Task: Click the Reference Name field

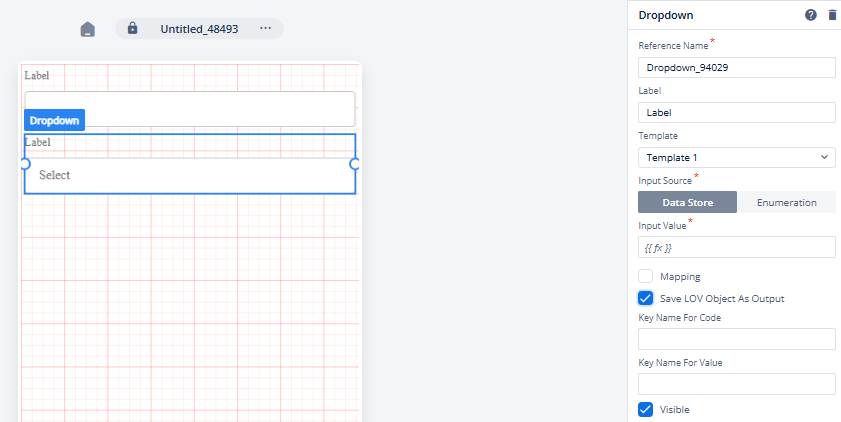Action: point(736,68)
